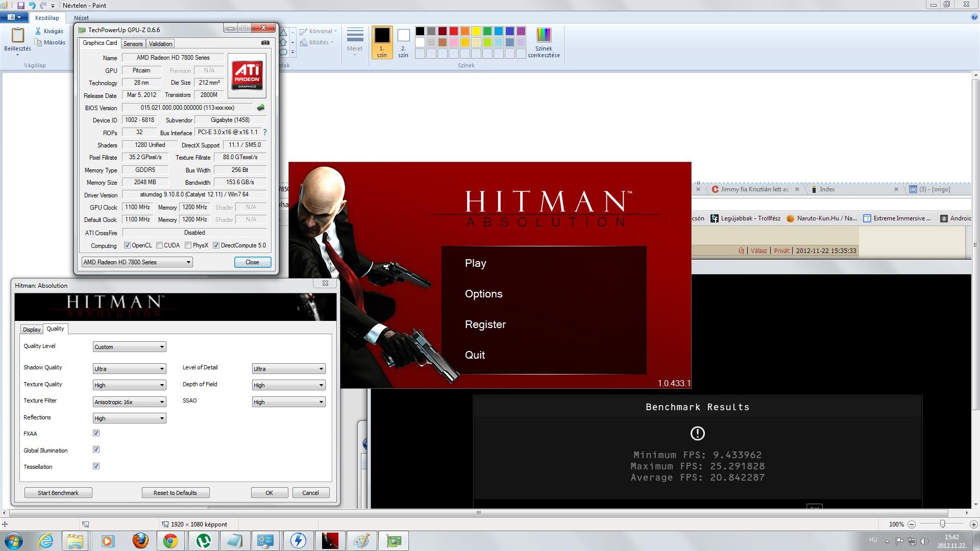Click the Windows Start orb

[13, 540]
